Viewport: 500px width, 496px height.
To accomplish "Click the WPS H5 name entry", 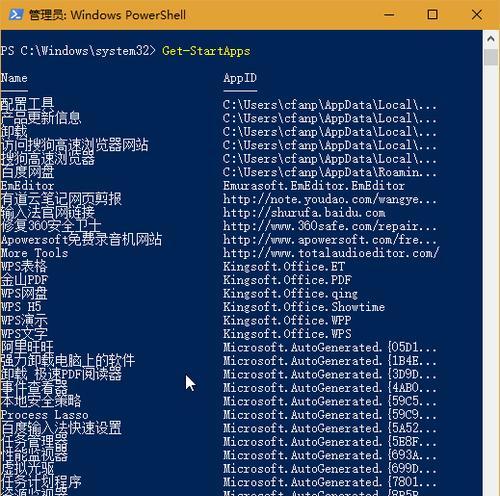I will (21, 307).
